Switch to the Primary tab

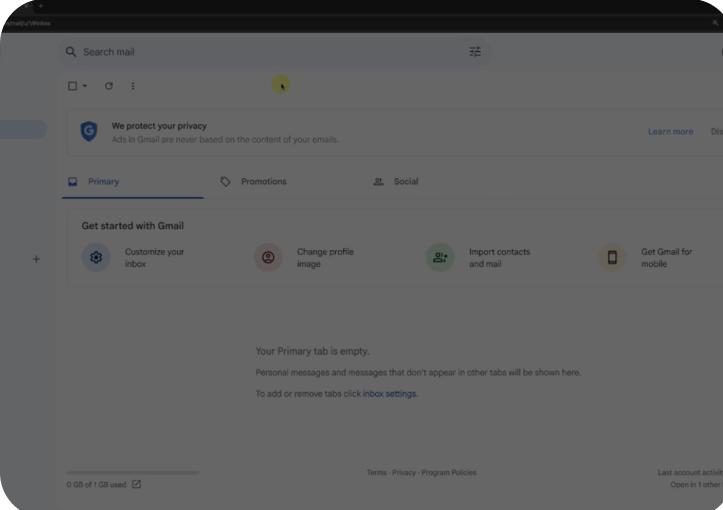pyautogui.click(x=133, y=182)
